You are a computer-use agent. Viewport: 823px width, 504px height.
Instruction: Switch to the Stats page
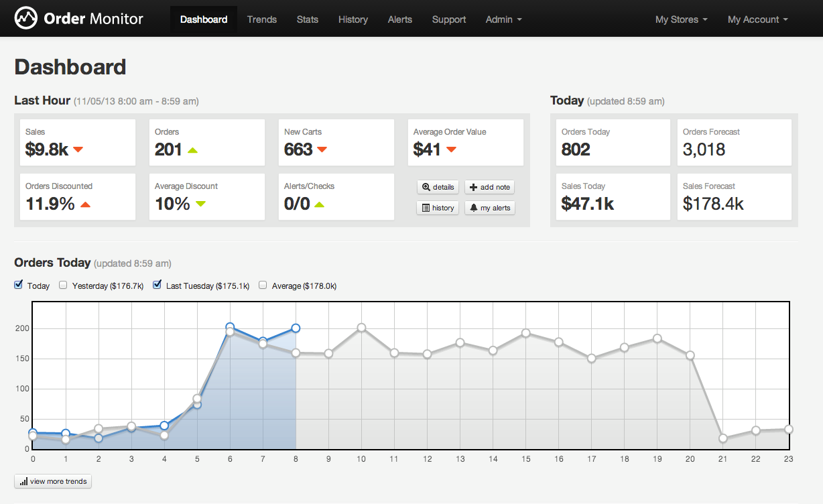click(x=308, y=19)
